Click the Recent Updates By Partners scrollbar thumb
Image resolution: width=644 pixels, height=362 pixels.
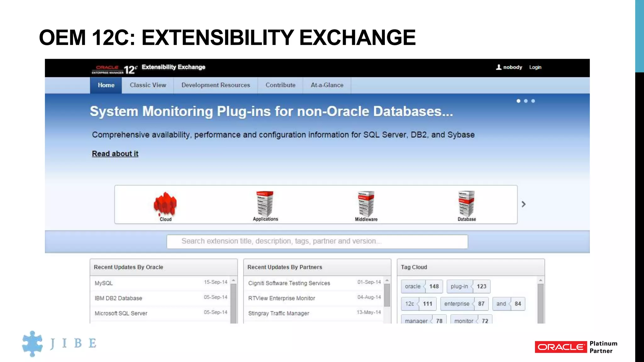pyautogui.click(x=387, y=295)
